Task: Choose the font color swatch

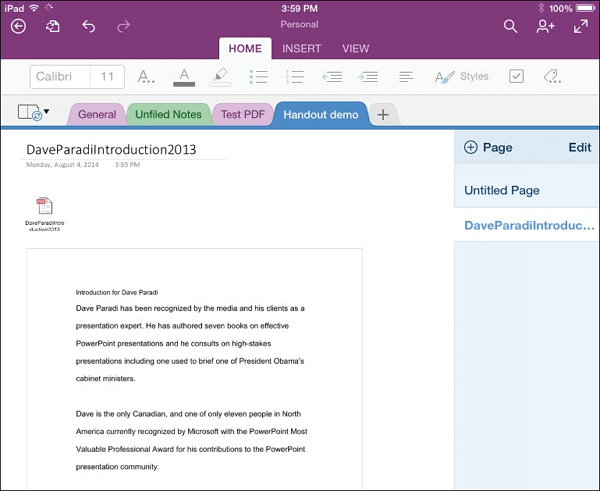Action: point(183,76)
